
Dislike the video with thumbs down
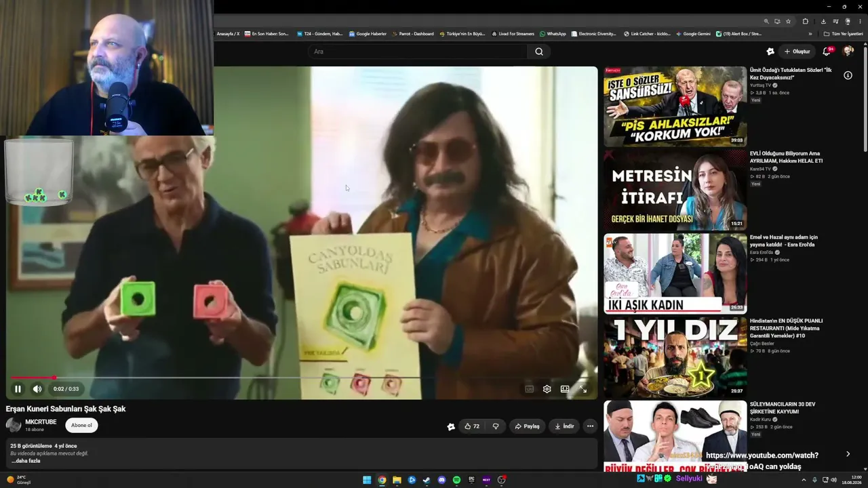click(x=496, y=426)
